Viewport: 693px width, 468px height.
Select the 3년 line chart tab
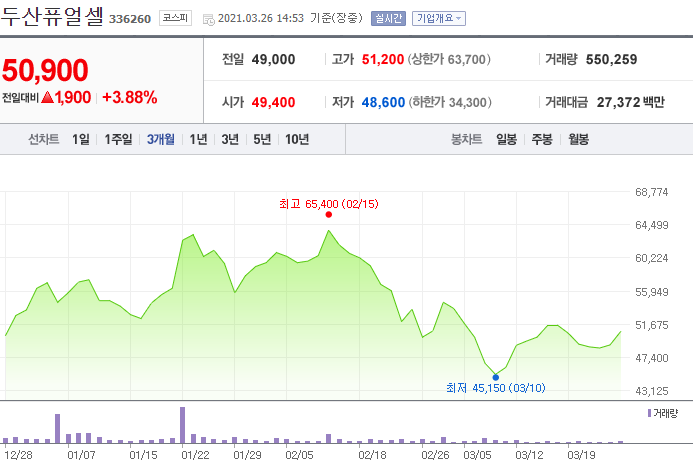pos(230,140)
